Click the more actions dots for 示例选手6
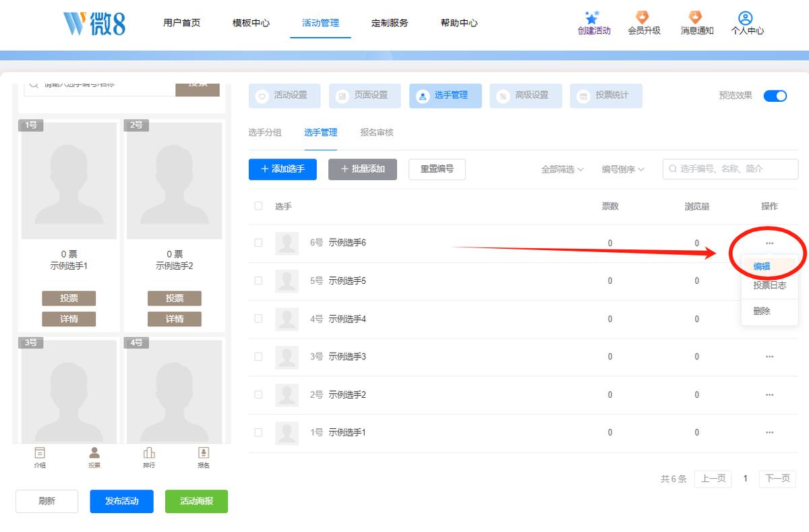Viewport: 809px width, 532px height. tap(769, 243)
